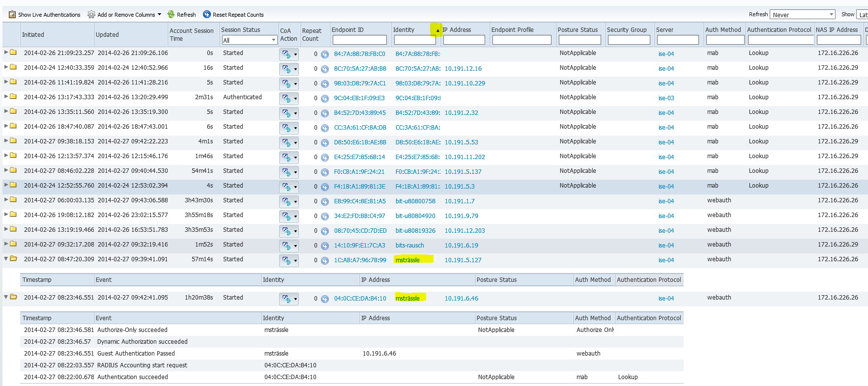
Task: Open IP address link 10.191.12.16
Action: [463, 69]
